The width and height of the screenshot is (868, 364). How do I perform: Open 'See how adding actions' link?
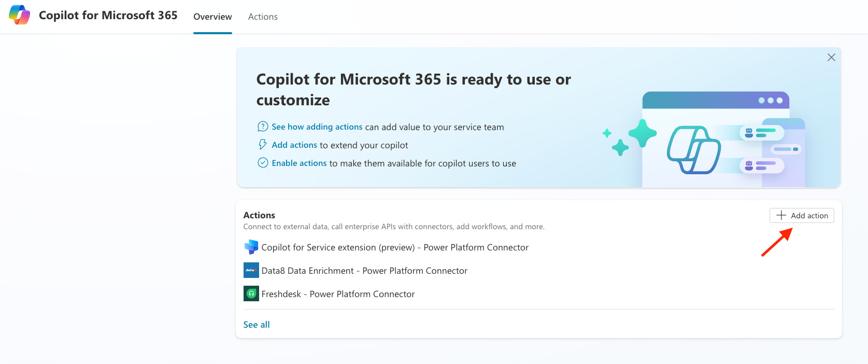[317, 127]
